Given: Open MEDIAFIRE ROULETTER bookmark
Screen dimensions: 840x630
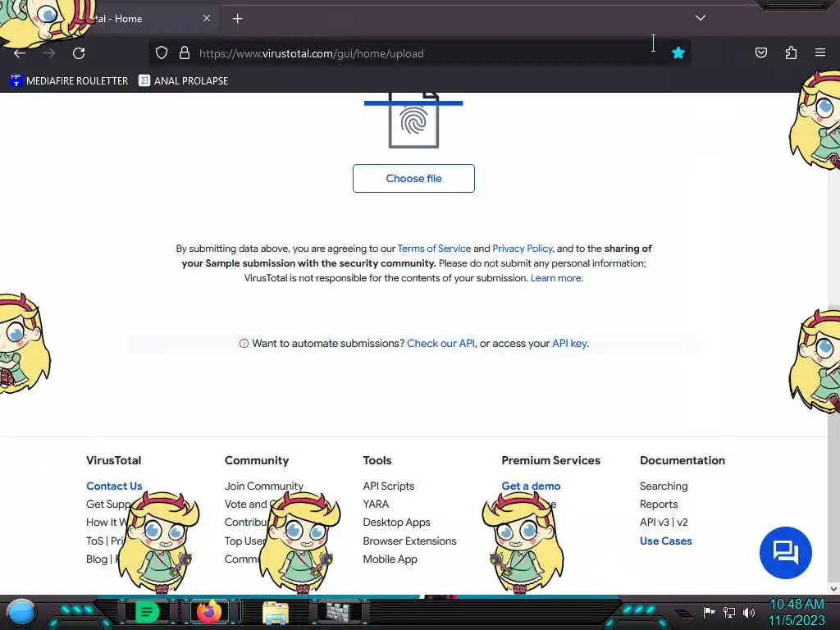Looking at the screenshot, I should point(69,81).
